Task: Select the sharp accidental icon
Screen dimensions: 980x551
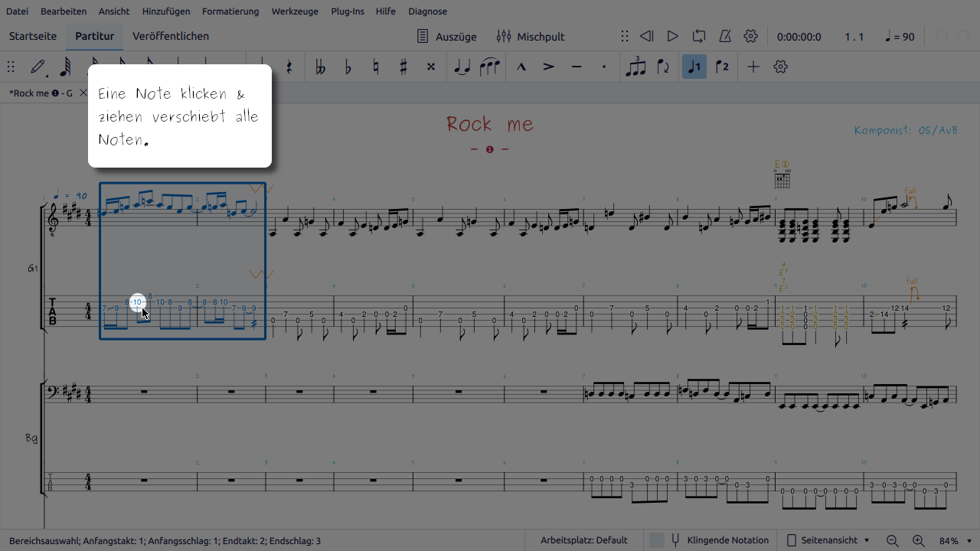Action: pos(403,67)
